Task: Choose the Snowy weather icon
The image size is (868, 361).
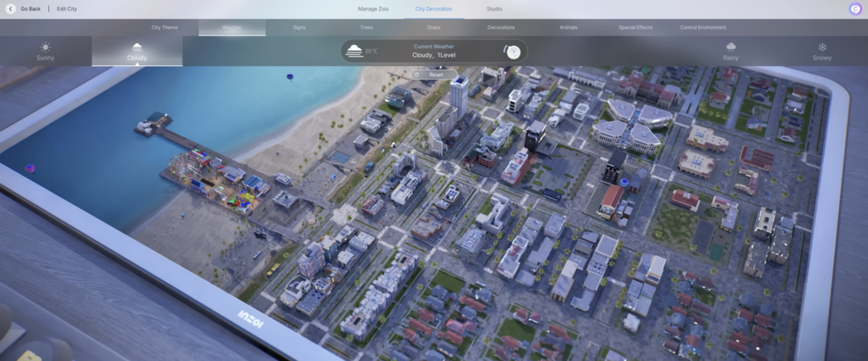Action: point(821,47)
